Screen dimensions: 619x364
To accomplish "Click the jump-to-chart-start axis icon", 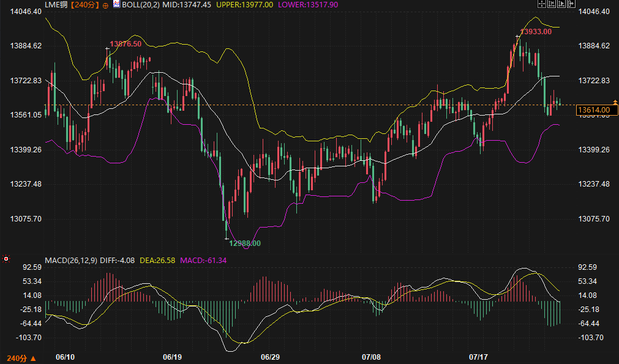I will point(552,4).
